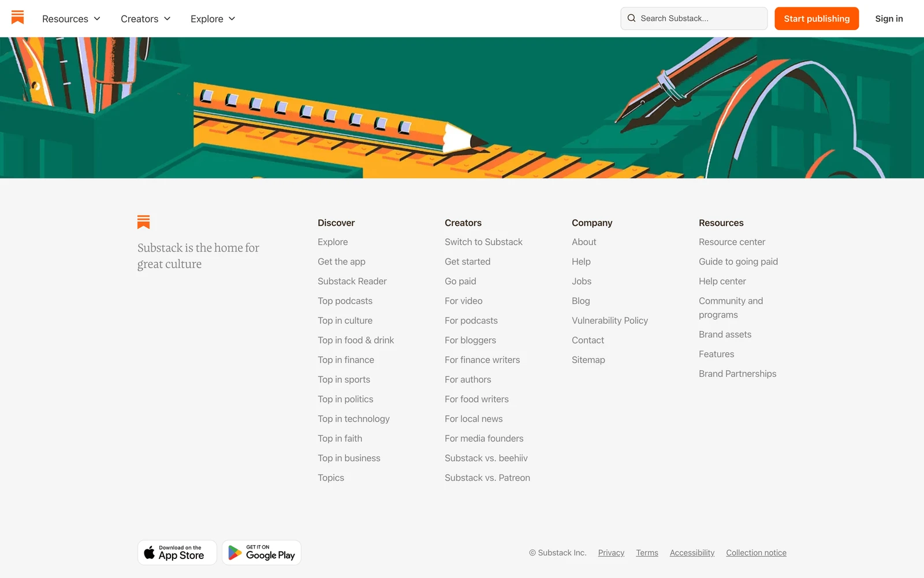Open the Get the app link

coord(341,262)
